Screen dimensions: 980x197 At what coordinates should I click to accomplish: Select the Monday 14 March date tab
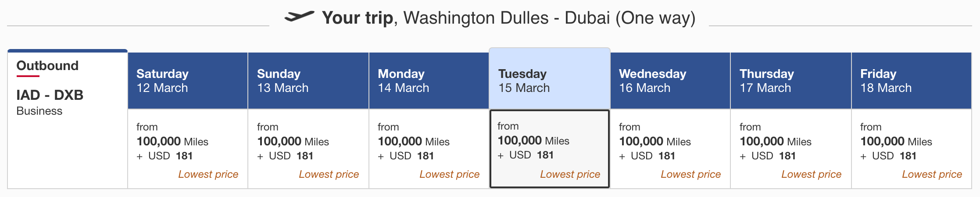[429, 81]
